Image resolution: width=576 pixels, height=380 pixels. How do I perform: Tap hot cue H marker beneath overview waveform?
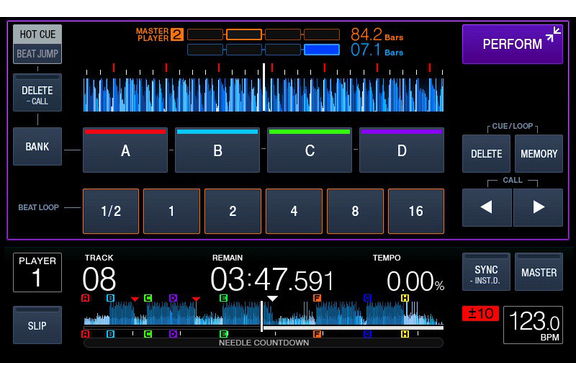point(405,334)
